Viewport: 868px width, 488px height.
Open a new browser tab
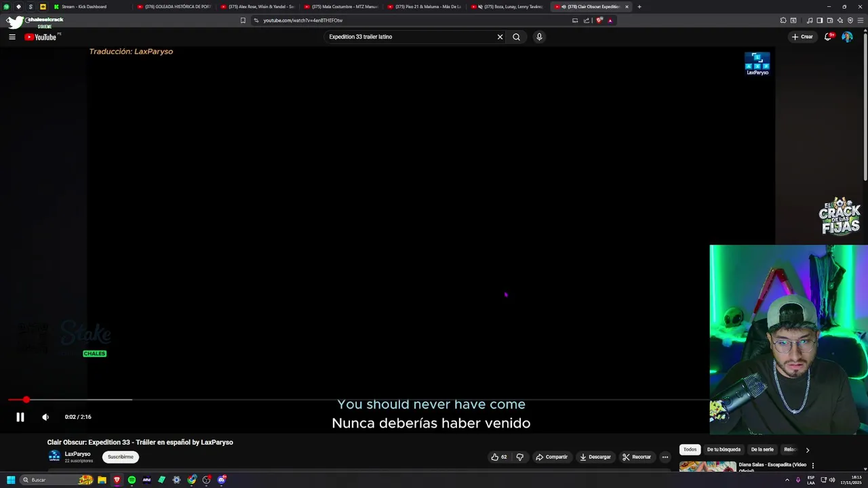tap(639, 7)
